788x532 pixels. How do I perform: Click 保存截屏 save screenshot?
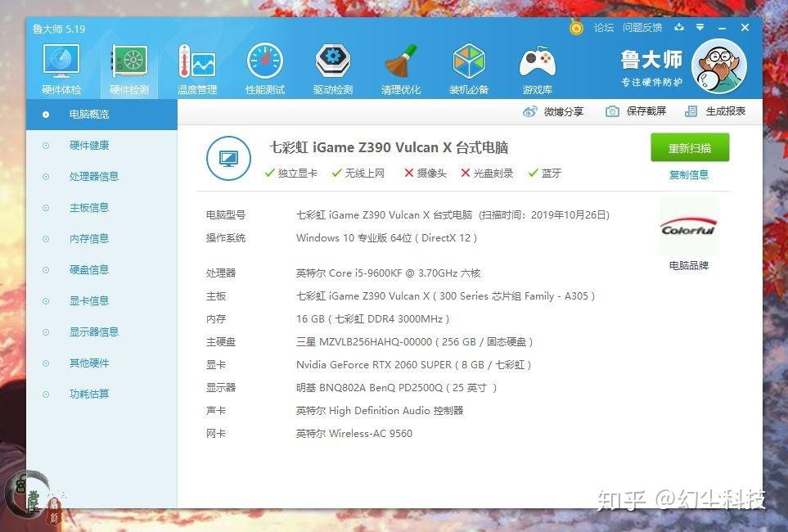click(x=636, y=111)
